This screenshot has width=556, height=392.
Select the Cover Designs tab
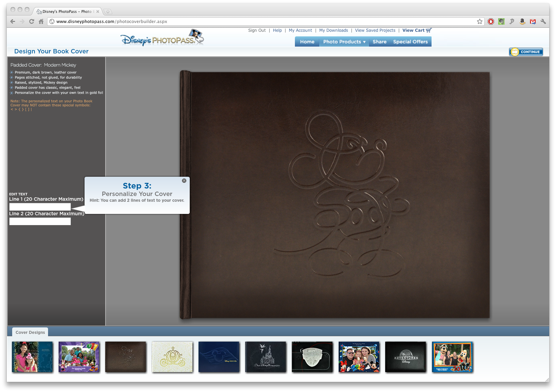pyautogui.click(x=30, y=332)
